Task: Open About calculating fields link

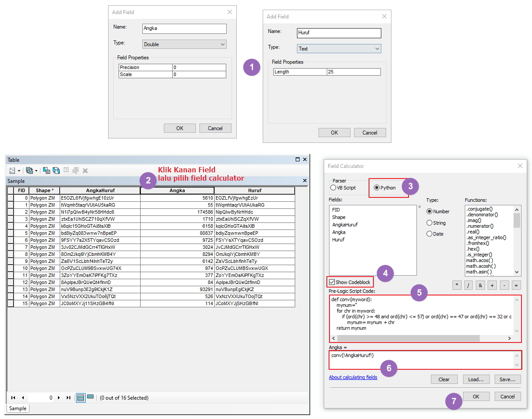Action: coord(353,377)
